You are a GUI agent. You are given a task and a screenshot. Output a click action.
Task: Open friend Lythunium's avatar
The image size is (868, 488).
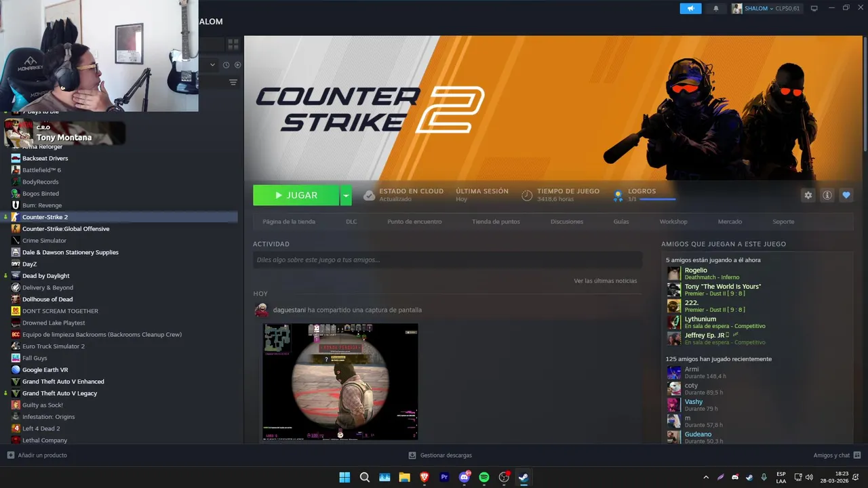[x=673, y=322]
